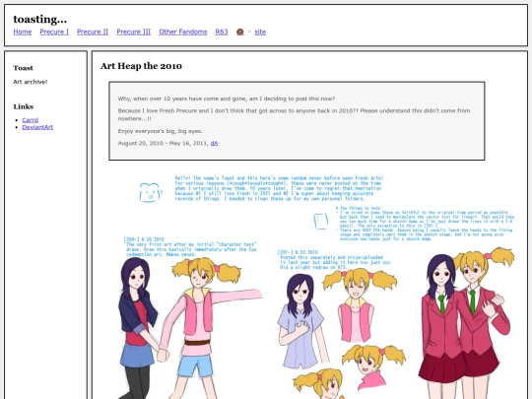Click the drawing of two girls holding hands
Screen dimensions: 532x399
coord(190,327)
